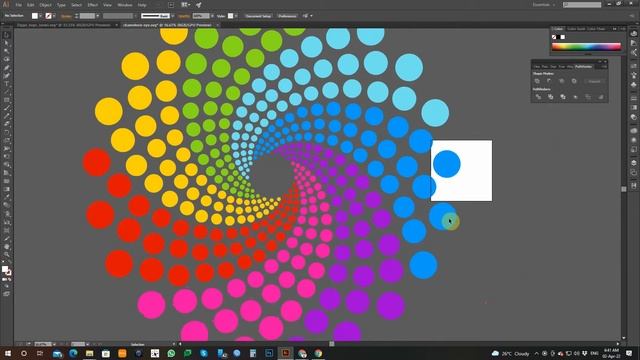640x360 pixels.
Task: Open the Stroke color dropdown in control bar
Action: point(54,16)
